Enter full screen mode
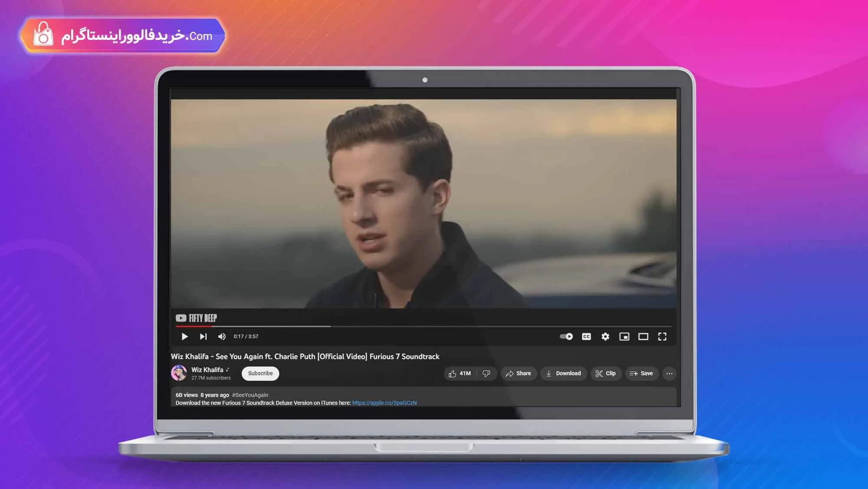This screenshot has width=868, height=489. tap(662, 337)
